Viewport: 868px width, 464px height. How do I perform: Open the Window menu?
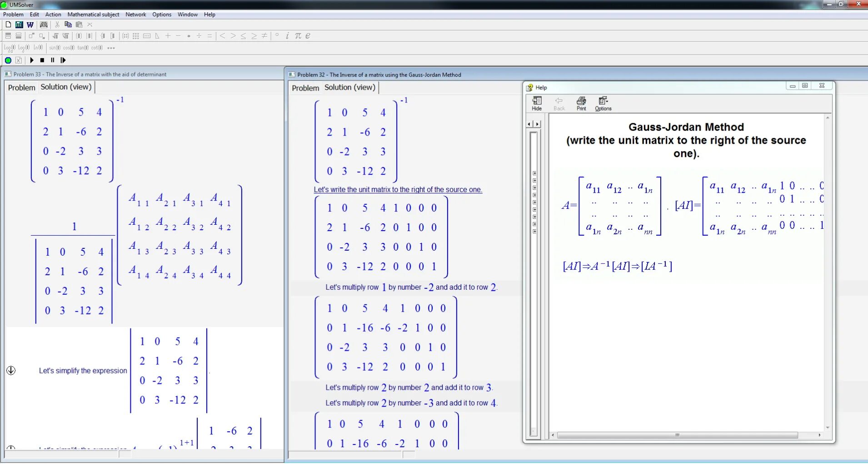188,15
